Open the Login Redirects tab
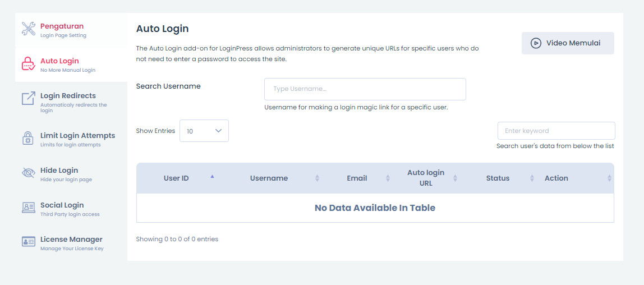The width and height of the screenshot is (644, 285). click(x=68, y=96)
